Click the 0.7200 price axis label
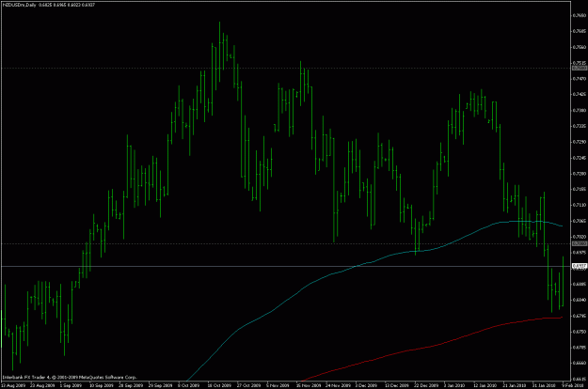The height and width of the screenshot is (389, 588). 580,174
